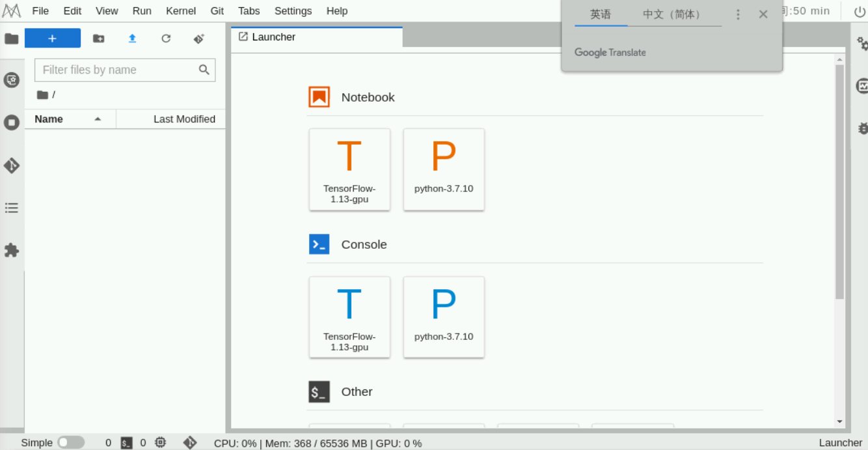Launch TensorFlow-1.13-gpu notebook
Image resolution: width=868 pixels, height=450 pixels.
(349, 169)
